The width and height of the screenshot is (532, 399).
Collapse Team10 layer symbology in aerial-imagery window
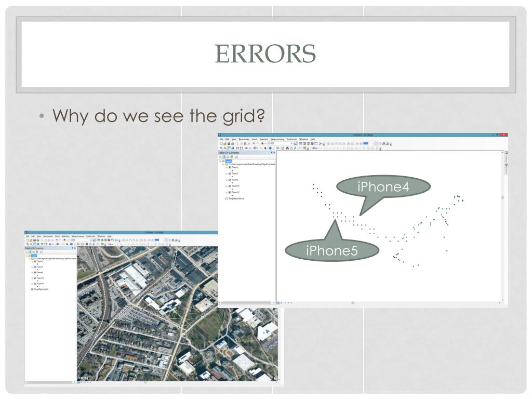pyautogui.click(x=32, y=278)
